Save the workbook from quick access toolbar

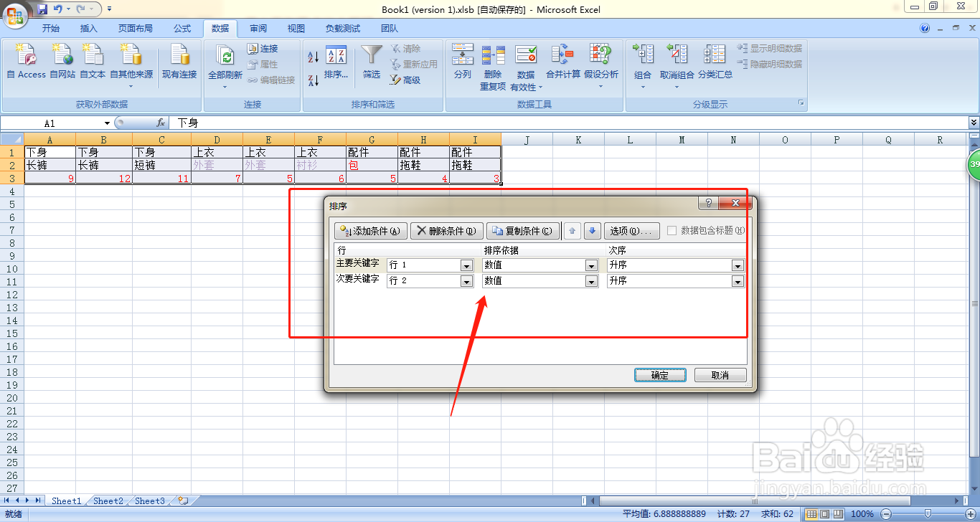click(42, 9)
